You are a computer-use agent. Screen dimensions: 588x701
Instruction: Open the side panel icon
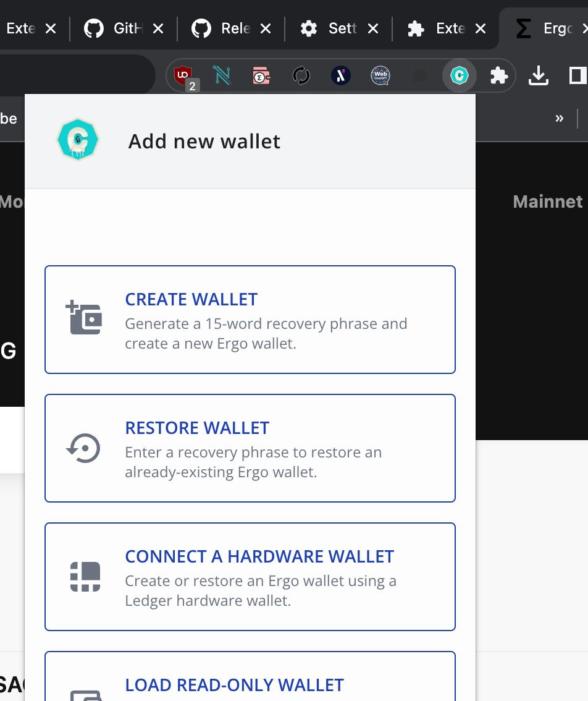pos(576,75)
